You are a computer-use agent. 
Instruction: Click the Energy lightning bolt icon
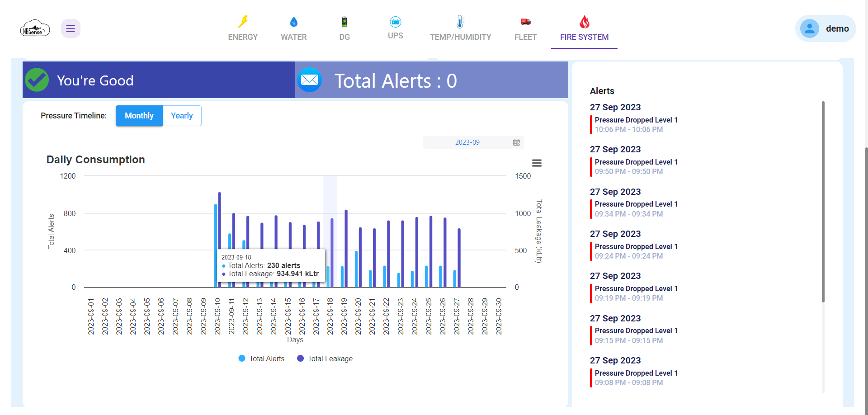[243, 22]
